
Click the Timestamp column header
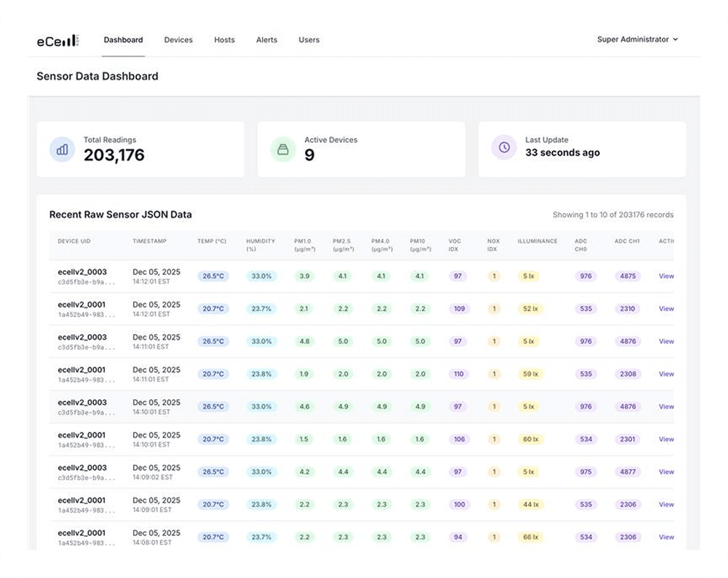[149, 241]
